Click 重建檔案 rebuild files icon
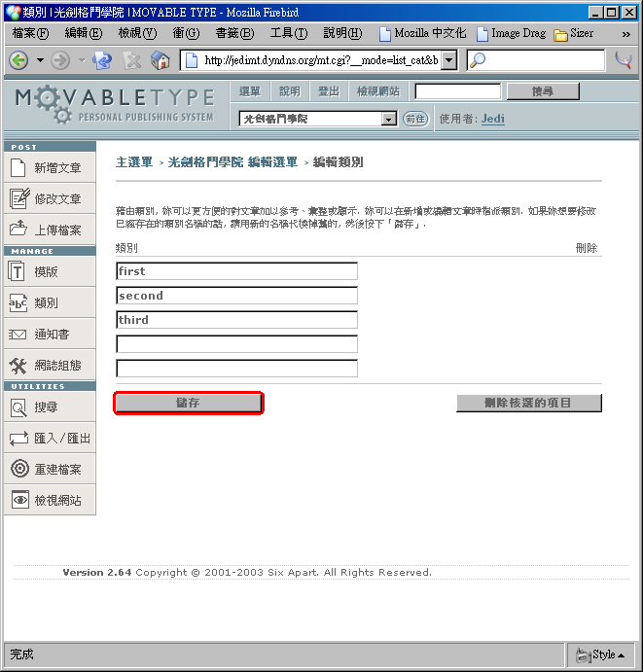643x672 pixels. tap(19, 469)
